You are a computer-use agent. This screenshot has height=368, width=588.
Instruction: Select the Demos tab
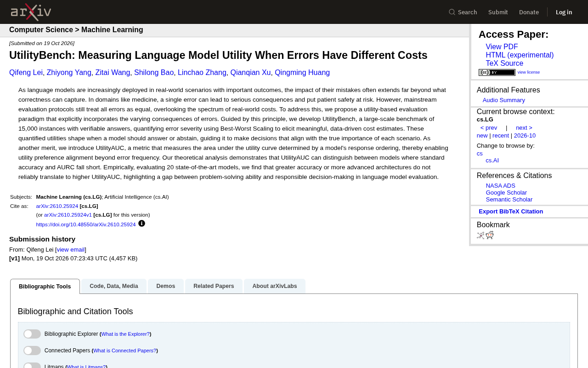166,286
